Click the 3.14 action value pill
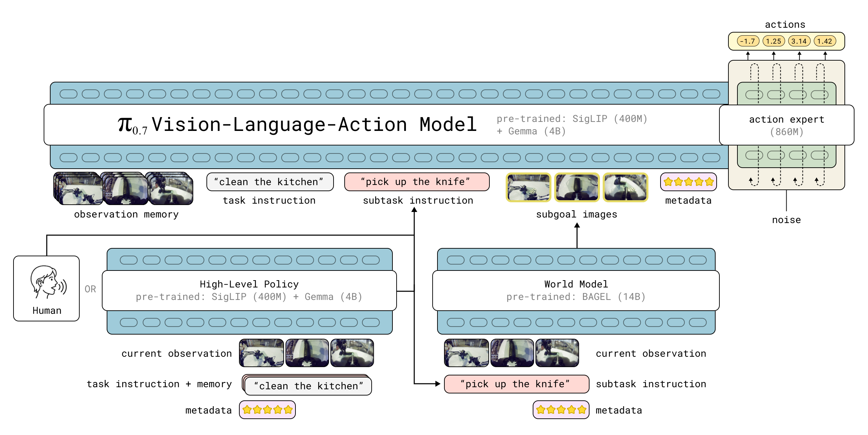The height and width of the screenshot is (435, 868). pos(799,41)
